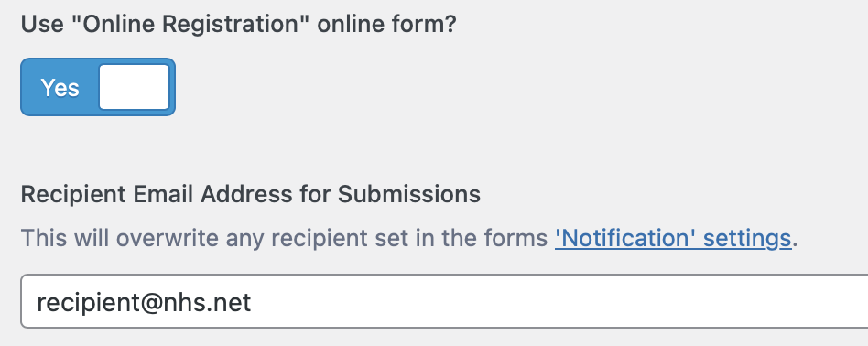Click the "Yes" label inside the blue switch
The image size is (868, 346).
pyautogui.click(x=60, y=88)
